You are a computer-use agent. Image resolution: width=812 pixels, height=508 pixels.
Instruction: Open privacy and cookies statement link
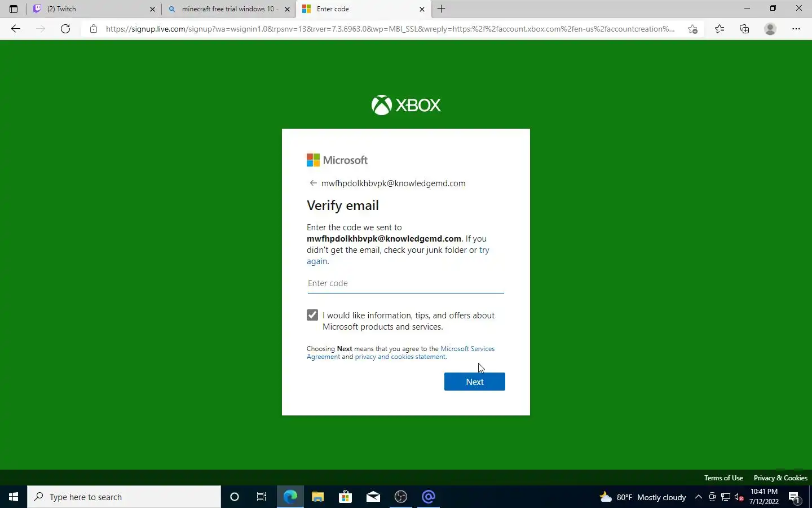[400, 357]
